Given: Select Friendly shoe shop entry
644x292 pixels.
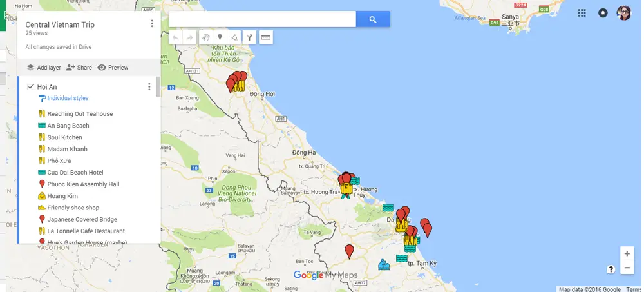Looking at the screenshot, I should (x=73, y=208).
